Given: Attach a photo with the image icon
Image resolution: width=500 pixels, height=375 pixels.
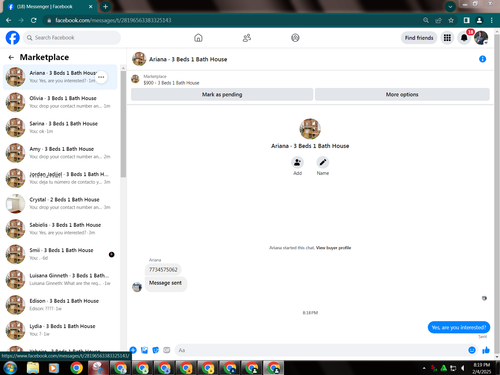Looking at the screenshot, I should (x=144, y=350).
